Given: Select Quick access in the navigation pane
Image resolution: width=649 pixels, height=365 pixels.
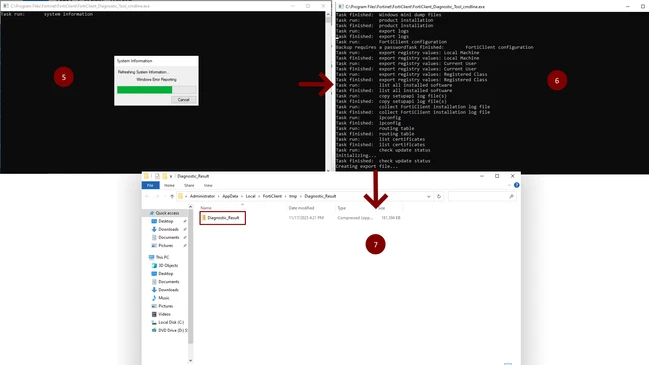Looking at the screenshot, I should click(x=167, y=213).
